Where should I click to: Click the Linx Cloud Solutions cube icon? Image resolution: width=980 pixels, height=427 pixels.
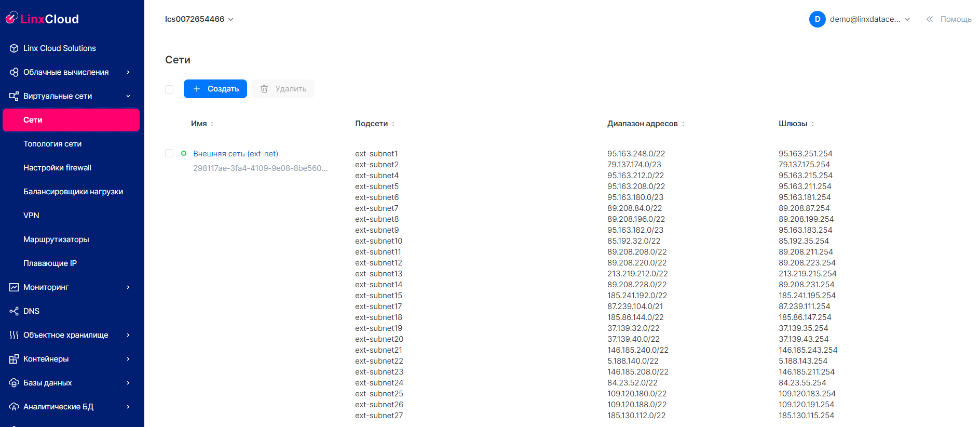[x=14, y=48]
